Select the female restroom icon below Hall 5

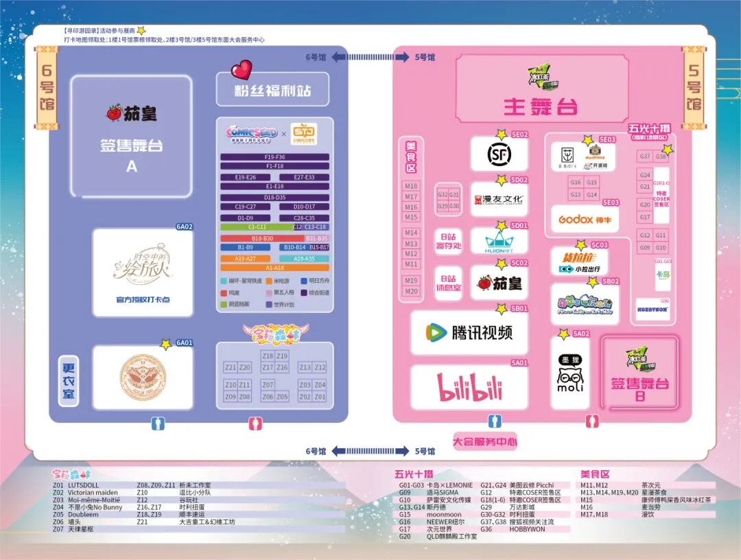(x=591, y=421)
